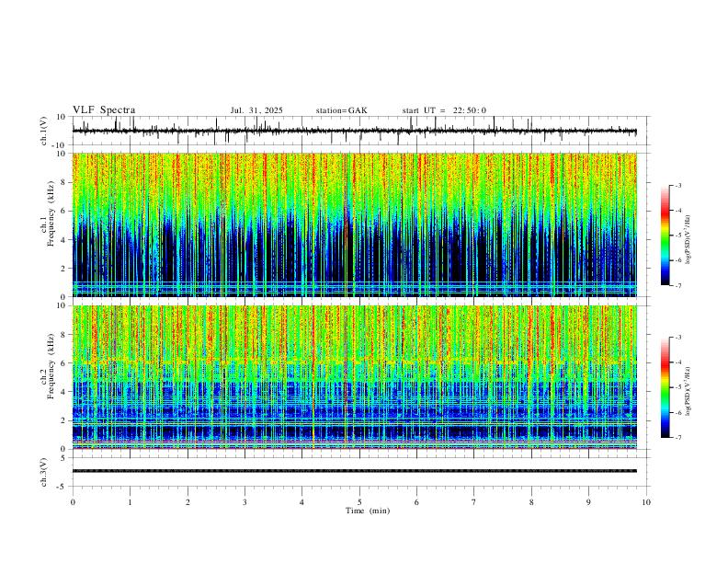This screenshot has height=563, width=728.
Task: Click the ch.2 PSD color scale bar
Action: 665,387
